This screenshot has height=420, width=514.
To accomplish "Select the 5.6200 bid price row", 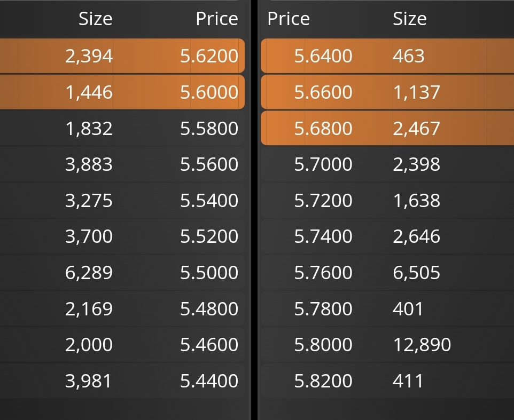I will 122,56.
